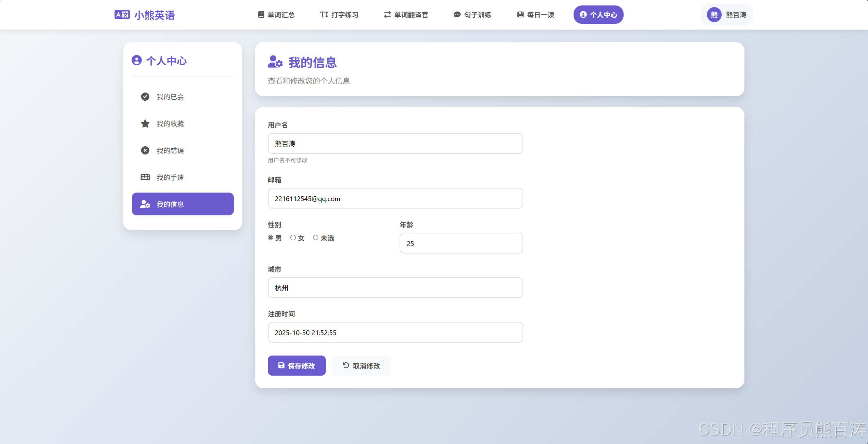Click the 城市 label
This screenshot has width=868, height=444.
tap(274, 269)
